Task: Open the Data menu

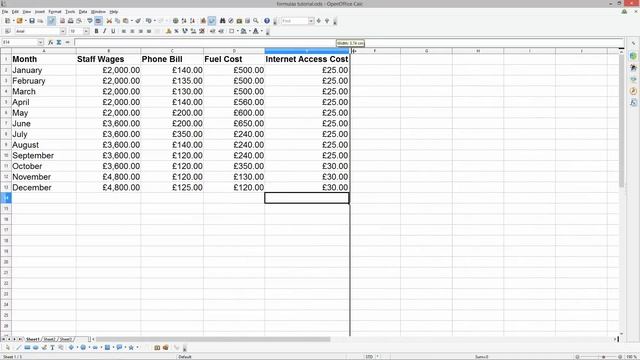Action: [x=83, y=12]
